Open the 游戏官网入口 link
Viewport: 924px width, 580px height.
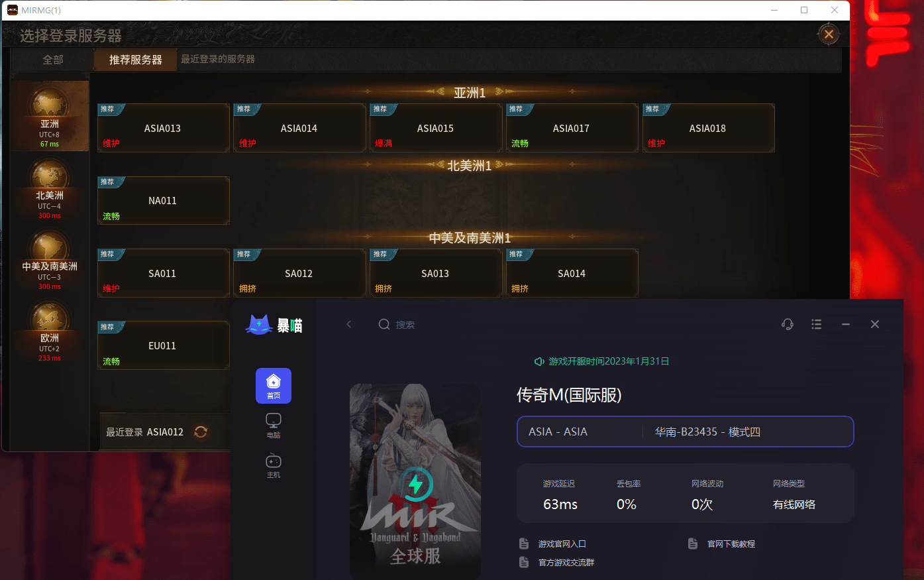pyautogui.click(x=562, y=544)
